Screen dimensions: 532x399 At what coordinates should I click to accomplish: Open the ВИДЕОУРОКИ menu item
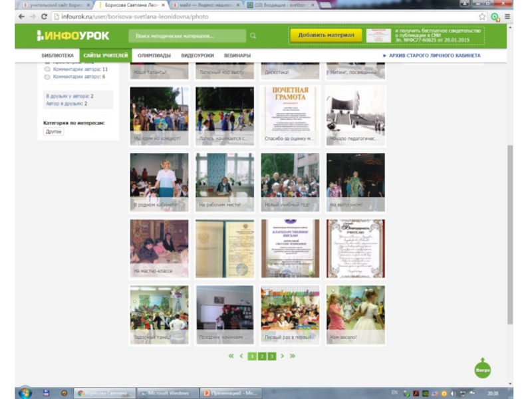(198, 56)
